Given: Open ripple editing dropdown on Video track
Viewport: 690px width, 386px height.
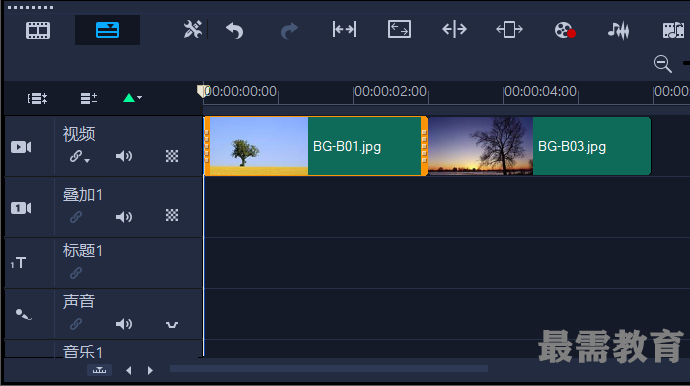Looking at the screenshot, I should point(80,156).
